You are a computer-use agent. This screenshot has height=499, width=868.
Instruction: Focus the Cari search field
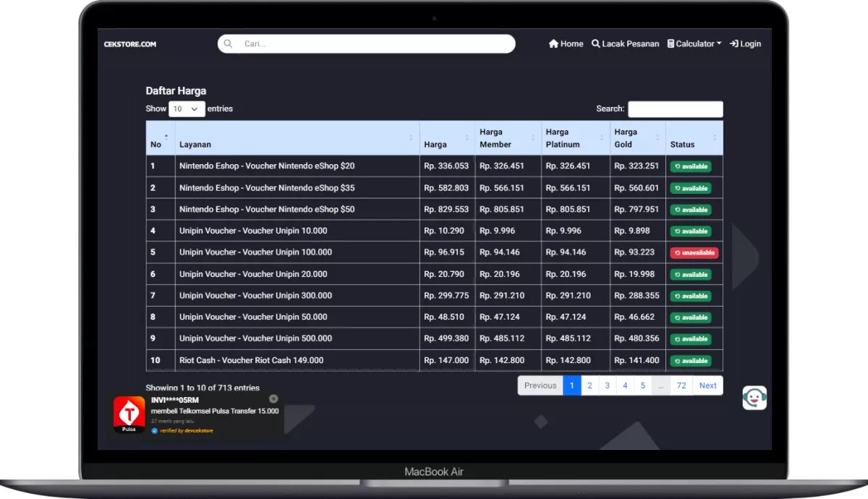366,44
